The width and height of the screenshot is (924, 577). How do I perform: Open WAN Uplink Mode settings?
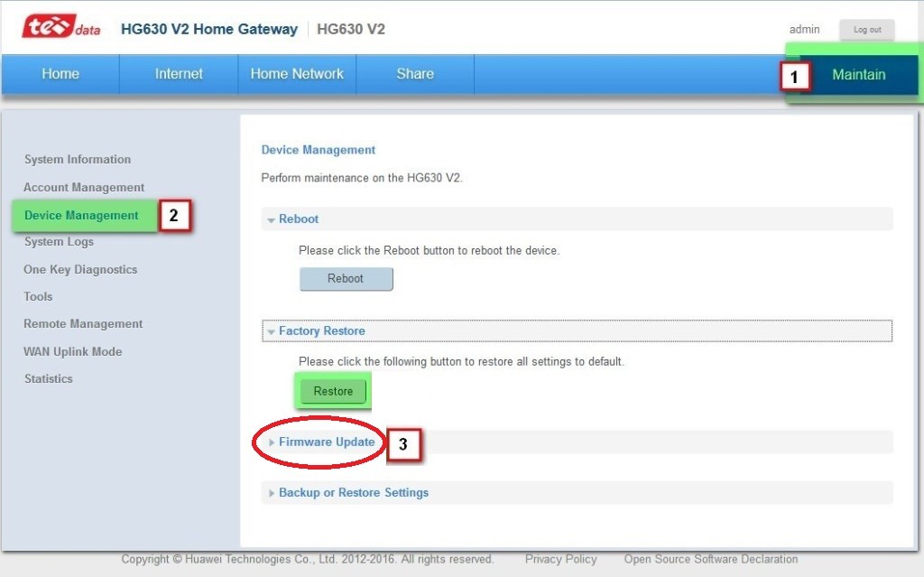coord(72,351)
